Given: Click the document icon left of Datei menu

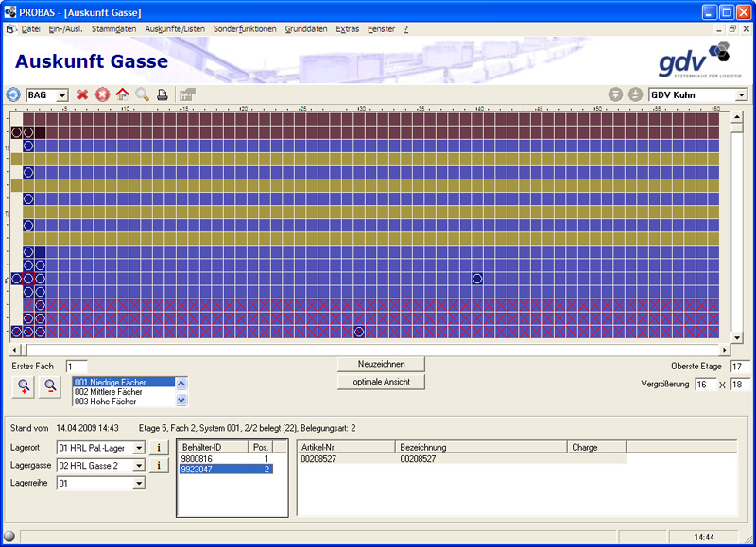Looking at the screenshot, I should tap(11, 29).
